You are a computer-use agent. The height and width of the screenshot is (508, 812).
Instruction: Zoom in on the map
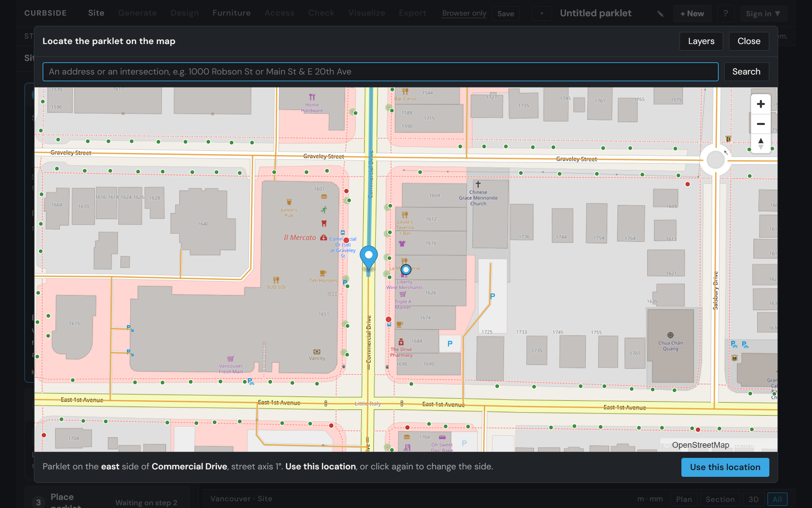[x=761, y=104]
